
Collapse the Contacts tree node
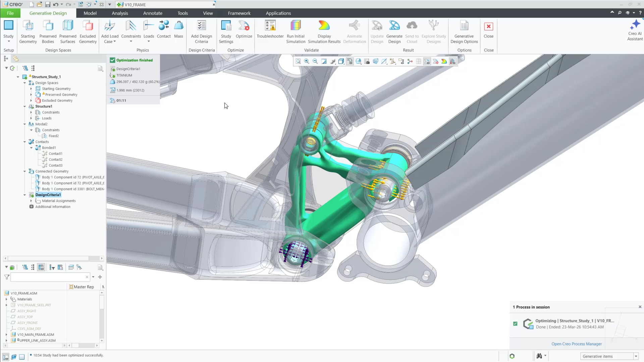(24, 142)
